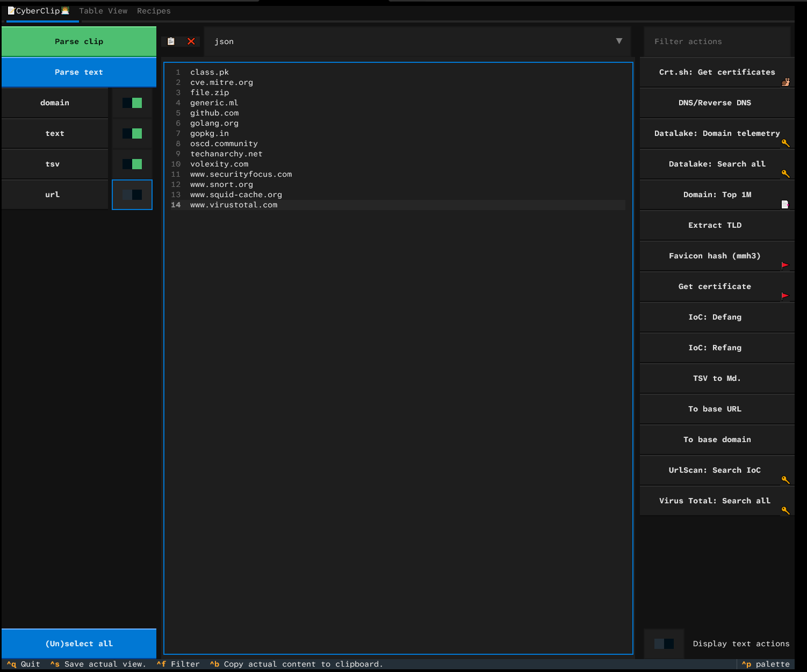Open the command palette in footer
Screen dimensions: 807x672
click(x=766, y=664)
